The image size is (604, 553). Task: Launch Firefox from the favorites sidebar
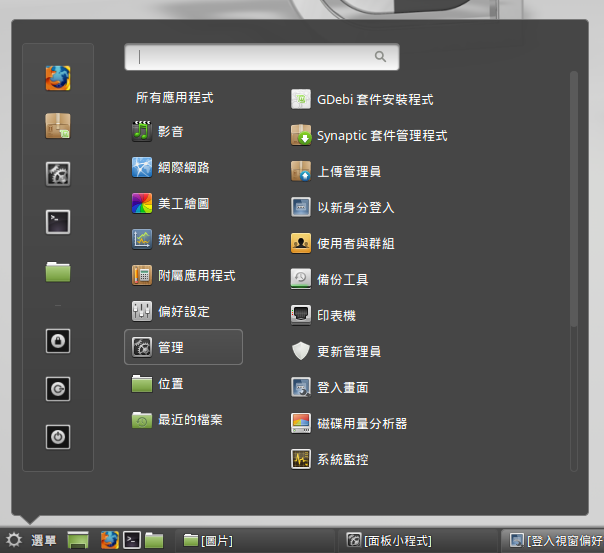(x=58, y=78)
